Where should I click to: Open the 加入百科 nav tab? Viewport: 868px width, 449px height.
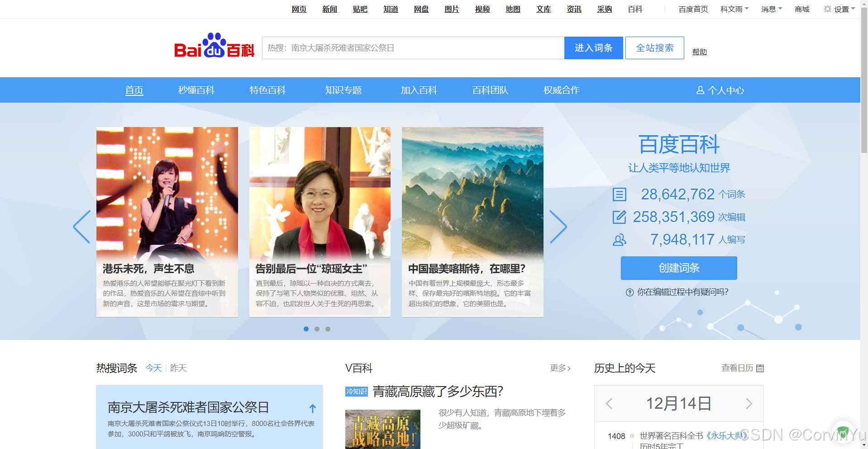(x=419, y=90)
